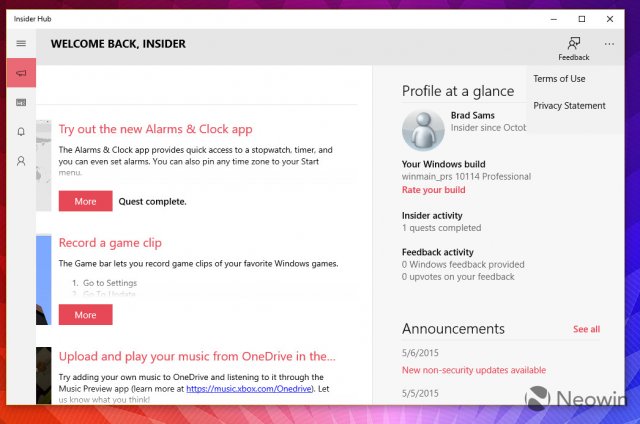Image resolution: width=640 pixels, height=424 pixels.
Task: Open the announcements news sidebar icon
Action: pyautogui.click(x=21, y=102)
